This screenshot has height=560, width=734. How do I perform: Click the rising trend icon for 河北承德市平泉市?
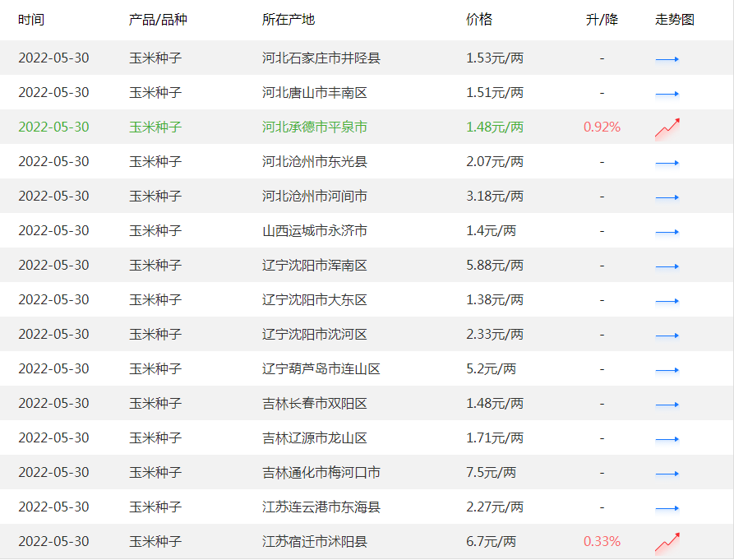[x=667, y=126]
